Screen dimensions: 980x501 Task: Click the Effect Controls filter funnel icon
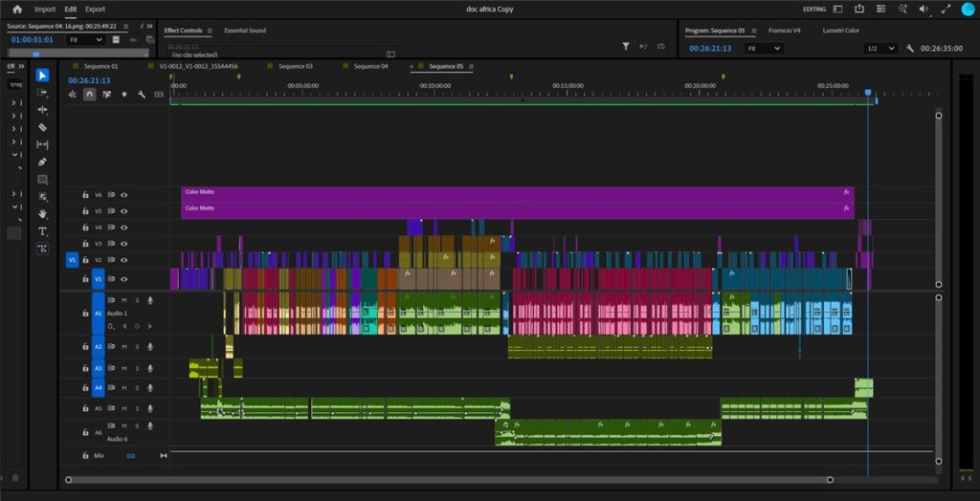[x=626, y=46]
